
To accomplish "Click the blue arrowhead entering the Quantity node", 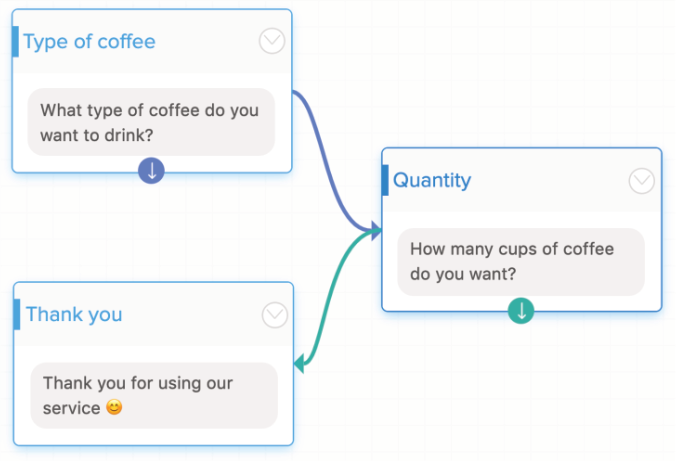I will (375, 231).
